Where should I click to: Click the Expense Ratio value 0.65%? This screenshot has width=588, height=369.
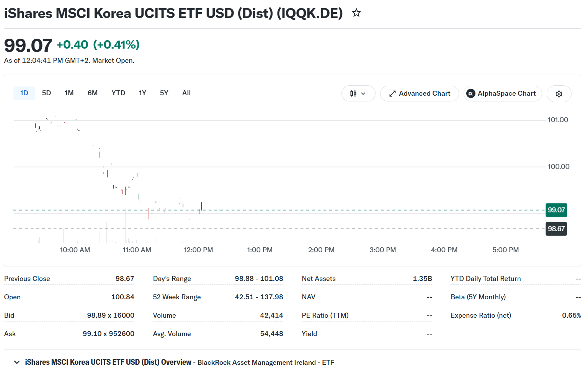pos(572,315)
